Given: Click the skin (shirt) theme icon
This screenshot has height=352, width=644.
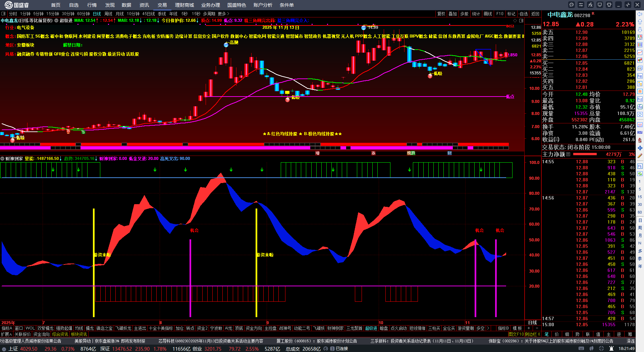Looking at the screenshot, I should pyautogui.click(x=609, y=5).
